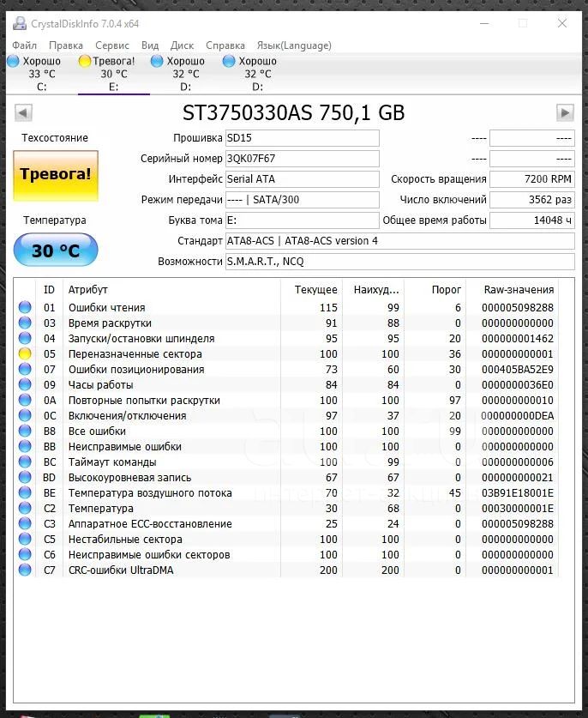Click the 30 °C temperature indicator
Screen dimensions: 588x718
pyautogui.click(x=56, y=250)
